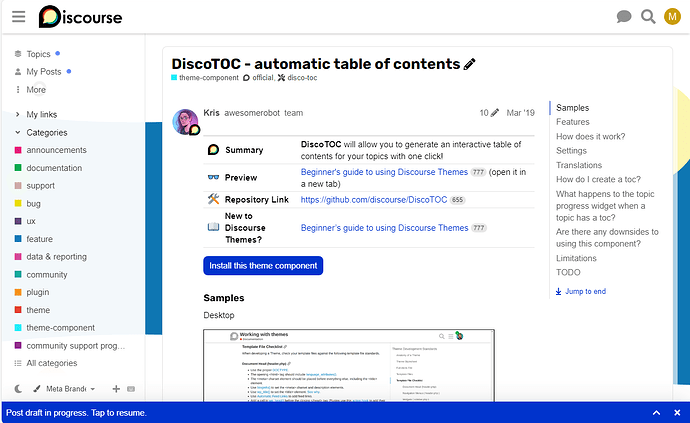690x423 pixels.
Task: Jump to Samples in table of contents
Action: pos(573,107)
